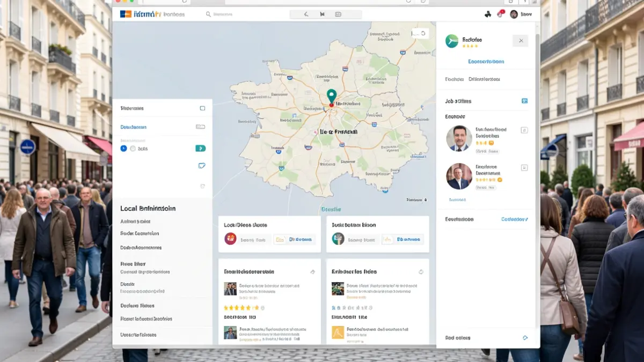
Task: Click the blue link in first top card
Action: pos(301,240)
